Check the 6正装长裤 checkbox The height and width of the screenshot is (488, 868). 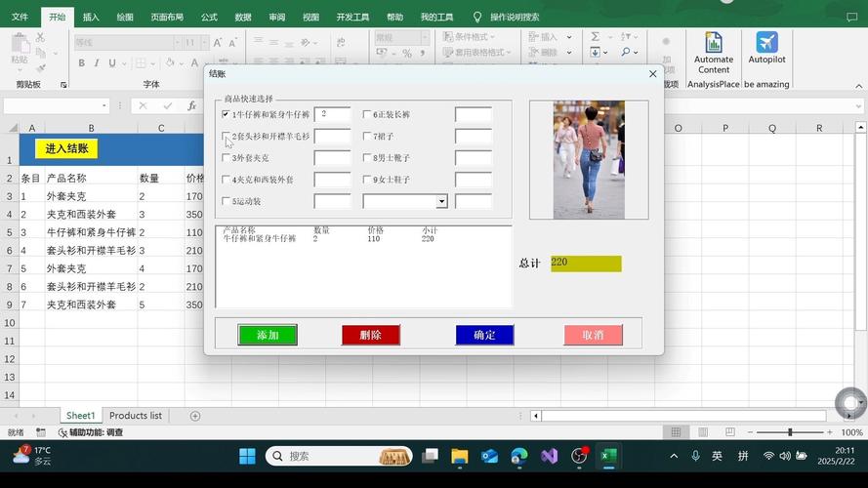click(366, 114)
